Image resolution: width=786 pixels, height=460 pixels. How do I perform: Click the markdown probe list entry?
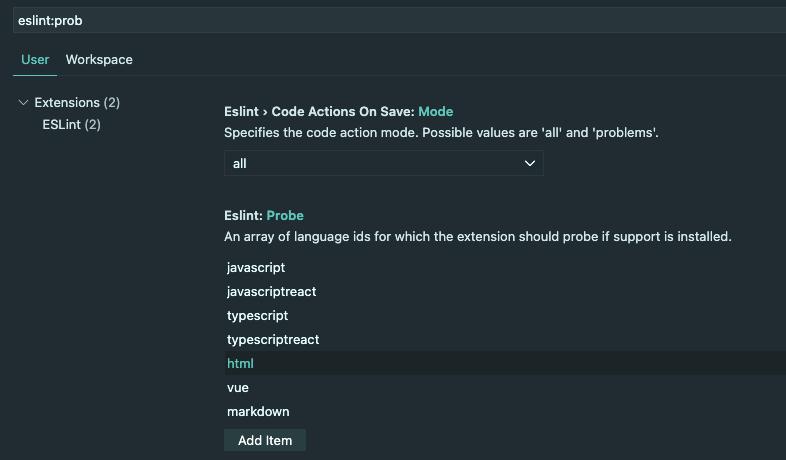coord(258,412)
